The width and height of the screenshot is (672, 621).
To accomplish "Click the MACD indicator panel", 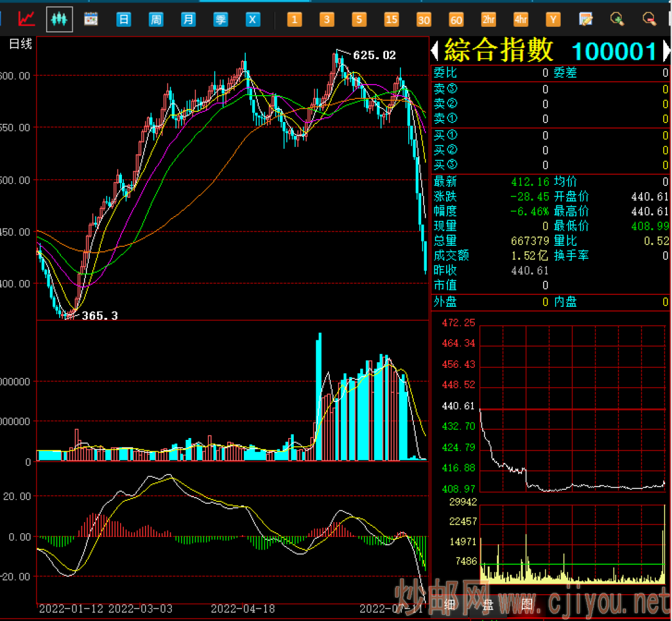I will [232, 532].
